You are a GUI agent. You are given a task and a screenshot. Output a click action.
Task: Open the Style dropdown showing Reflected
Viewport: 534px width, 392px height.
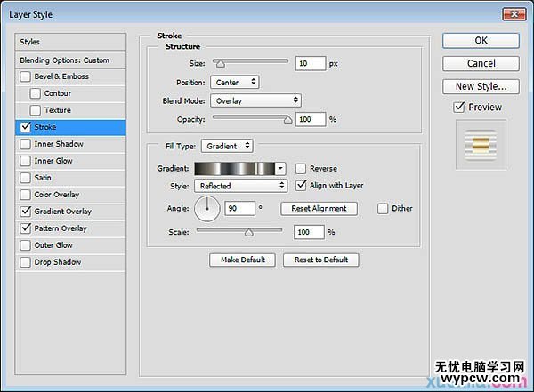pyautogui.click(x=241, y=186)
